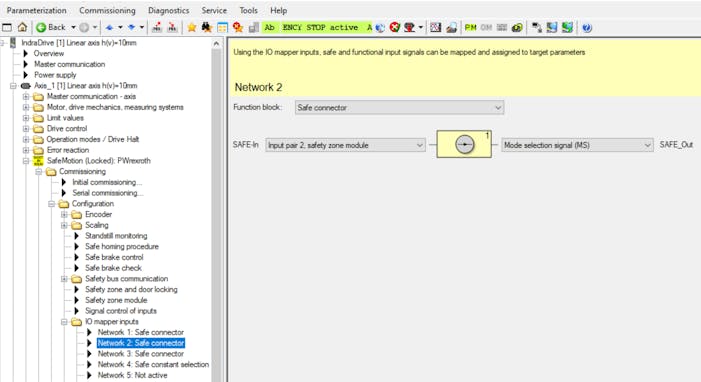The image size is (701, 382).
Task: Expand the Encoder folder
Action: click(x=64, y=214)
